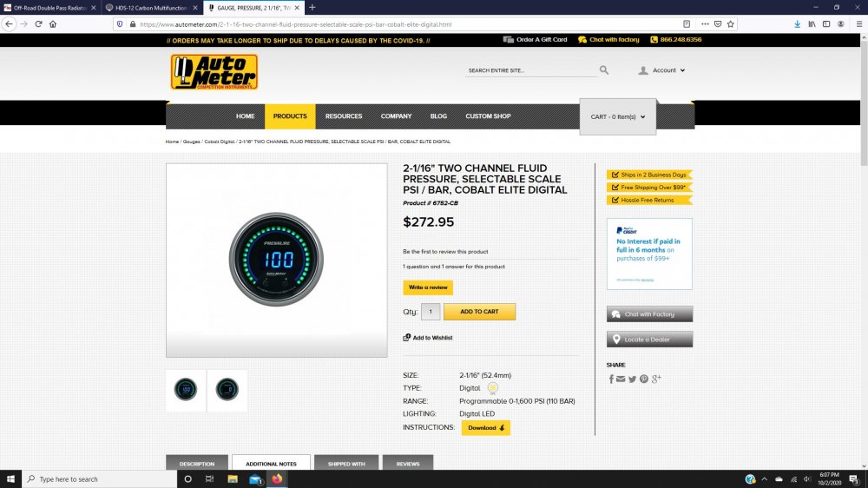Switch to the Reviews tab
Screen dimensions: 868x488
(408, 464)
